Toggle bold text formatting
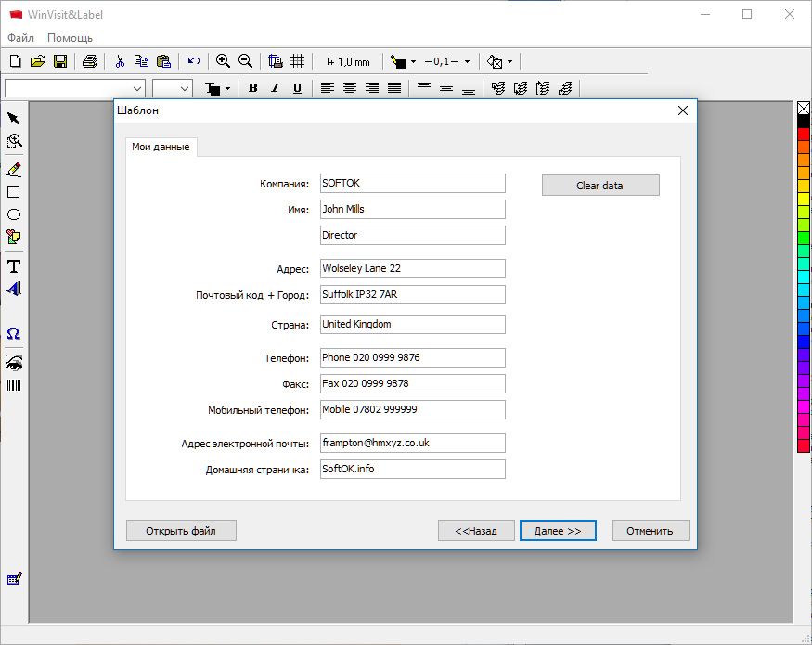This screenshot has width=812, height=645. pos(252,88)
